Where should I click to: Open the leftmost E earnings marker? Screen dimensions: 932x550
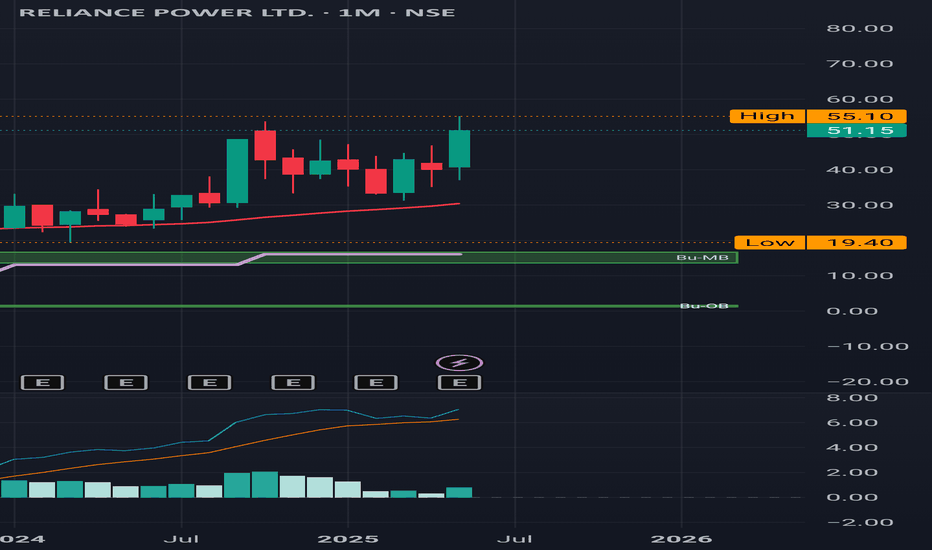coord(42,382)
